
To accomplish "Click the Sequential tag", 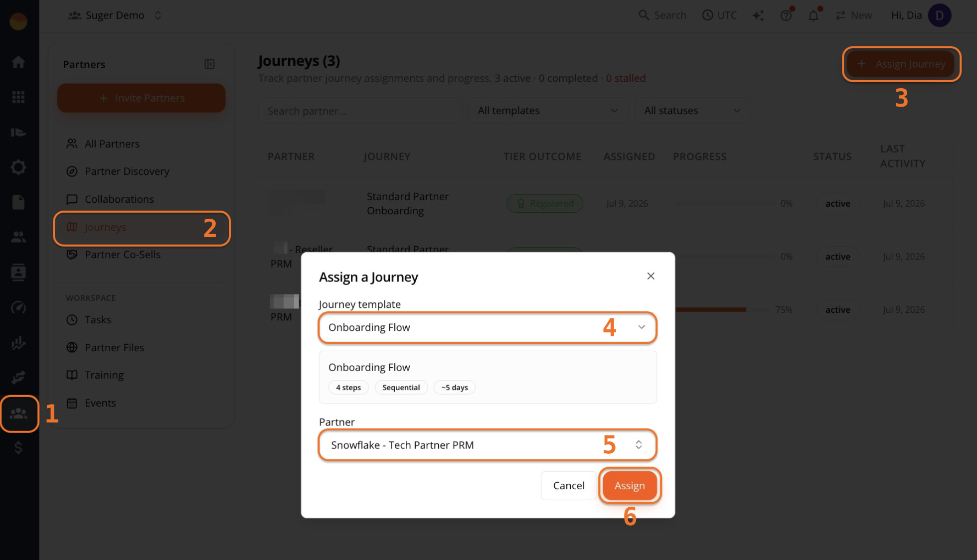I will point(401,388).
